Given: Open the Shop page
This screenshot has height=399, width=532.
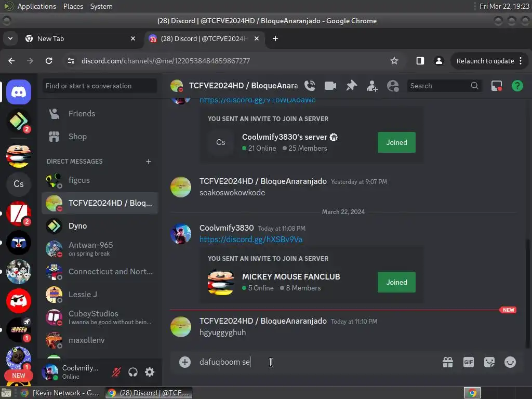Looking at the screenshot, I should pos(100,137).
